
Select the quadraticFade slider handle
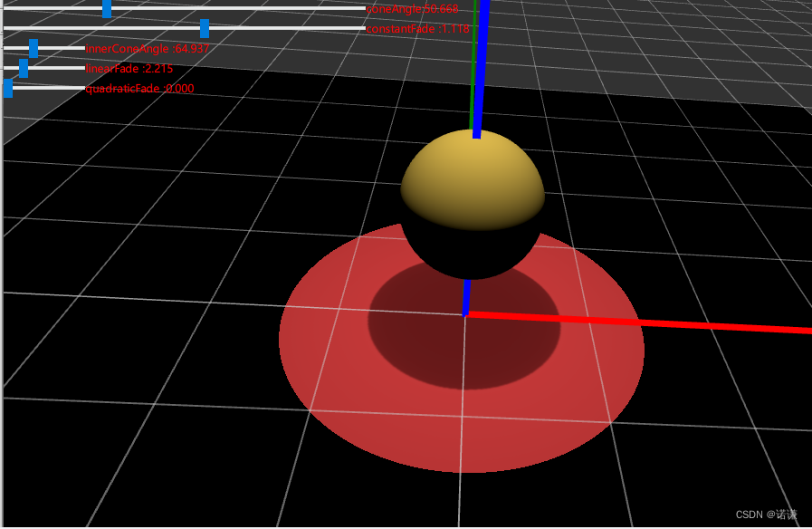(8, 87)
